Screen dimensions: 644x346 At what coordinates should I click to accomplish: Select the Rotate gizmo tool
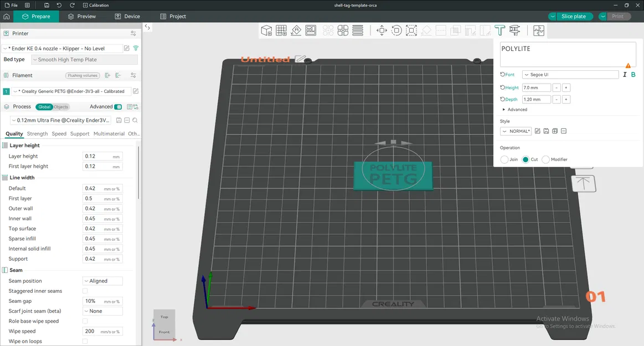396,30
